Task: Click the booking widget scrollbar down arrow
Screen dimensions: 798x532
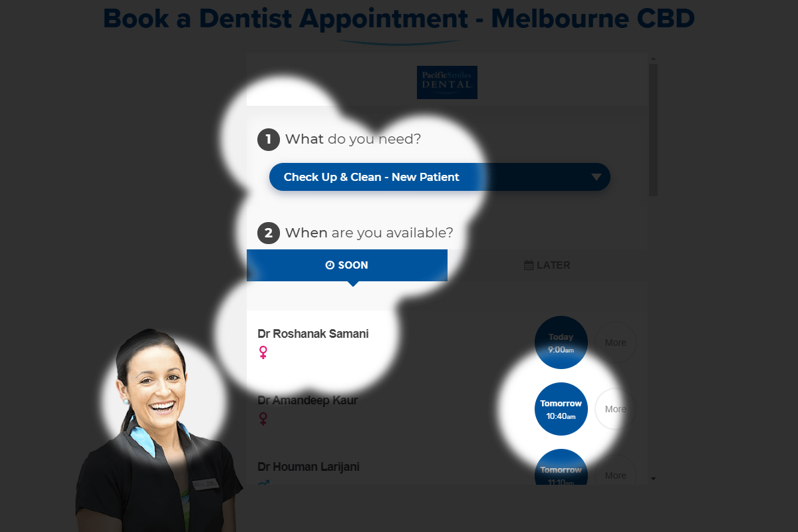Action: click(x=653, y=478)
